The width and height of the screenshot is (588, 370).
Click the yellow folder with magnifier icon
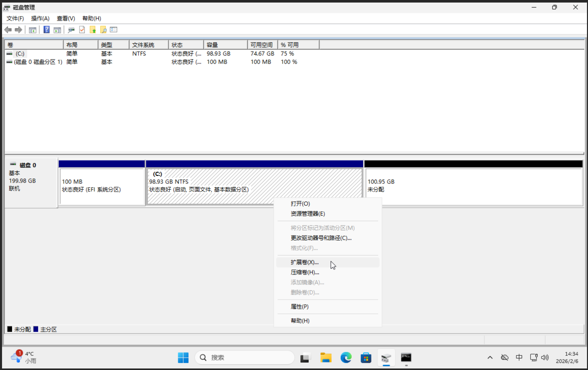coord(103,30)
